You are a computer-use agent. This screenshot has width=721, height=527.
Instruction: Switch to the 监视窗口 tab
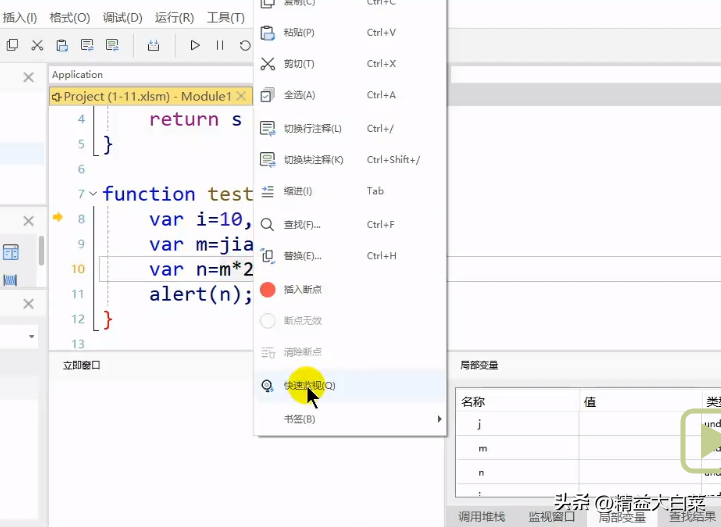coord(551,517)
